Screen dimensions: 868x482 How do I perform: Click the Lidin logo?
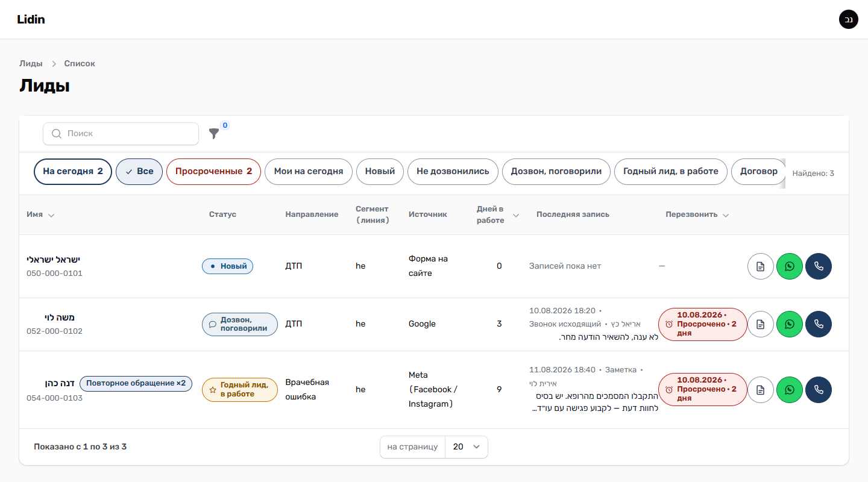tap(31, 19)
